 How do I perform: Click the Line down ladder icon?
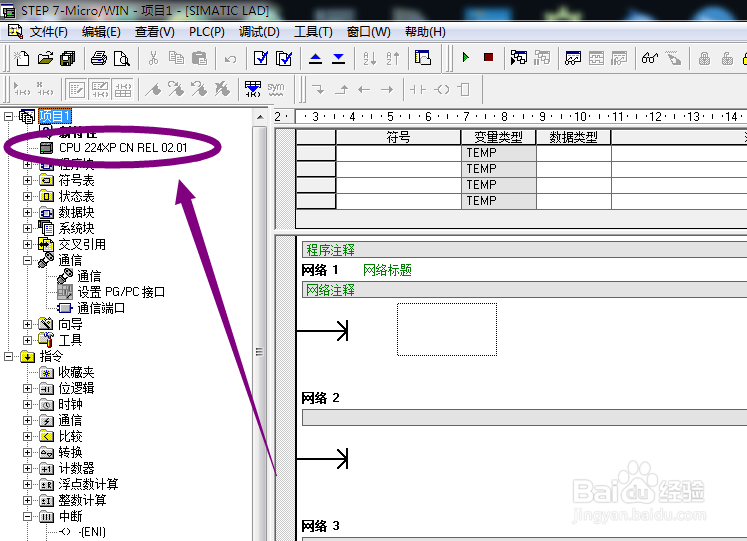[318, 89]
